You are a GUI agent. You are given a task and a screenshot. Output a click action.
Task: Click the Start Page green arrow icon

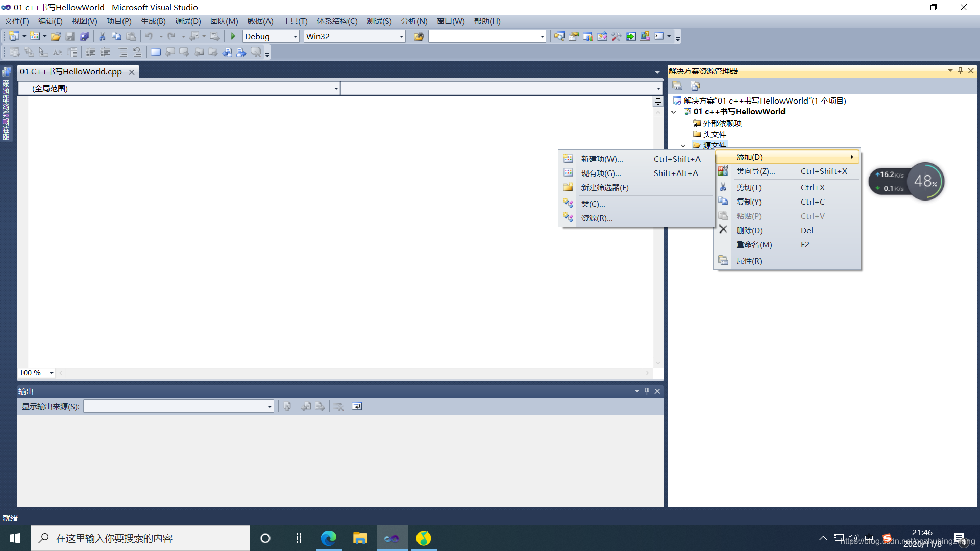coord(631,36)
